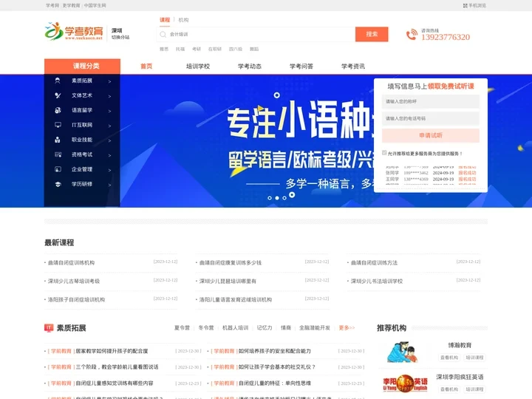Focus the 请输入您的电话号码 phone field

click(431, 118)
